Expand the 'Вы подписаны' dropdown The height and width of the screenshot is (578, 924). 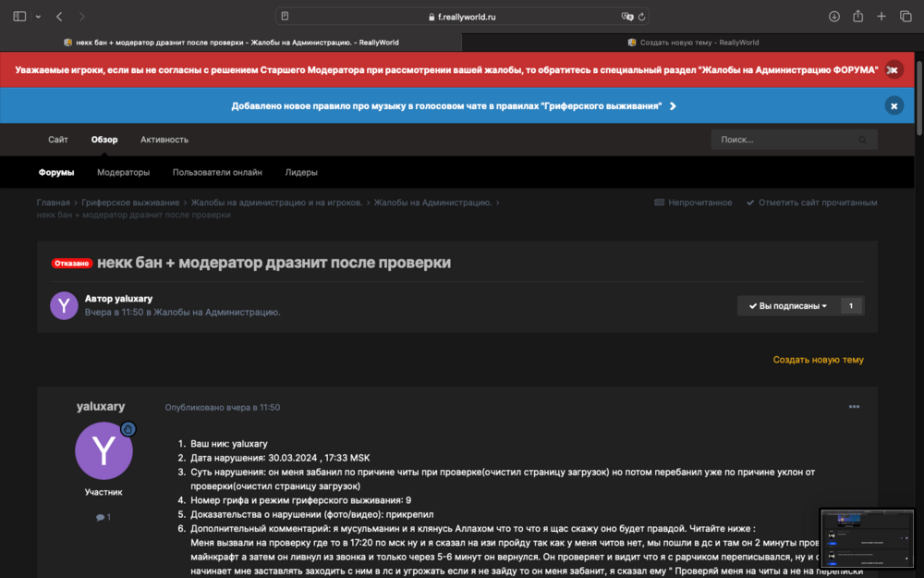[x=788, y=305]
